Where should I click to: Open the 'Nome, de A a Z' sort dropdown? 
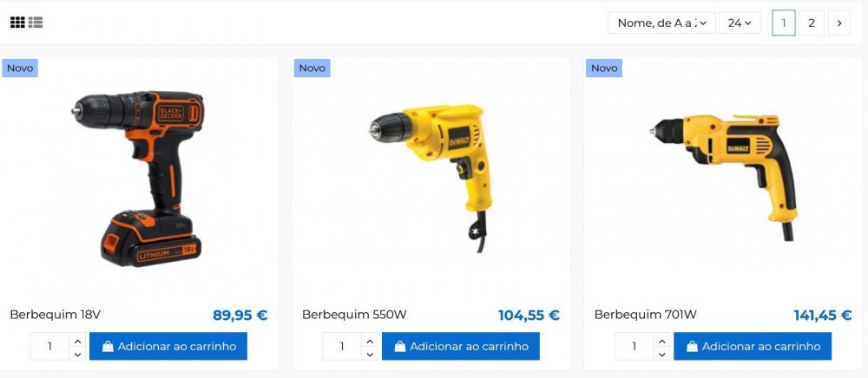click(661, 23)
